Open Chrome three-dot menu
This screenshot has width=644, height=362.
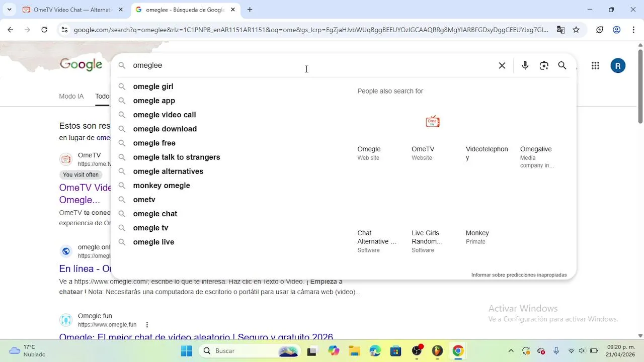(x=633, y=30)
